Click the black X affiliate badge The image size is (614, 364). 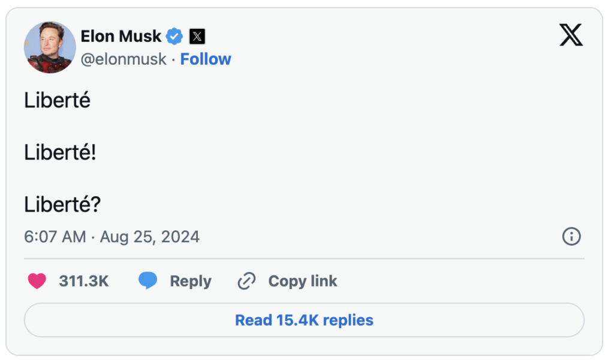tap(197, 37)
